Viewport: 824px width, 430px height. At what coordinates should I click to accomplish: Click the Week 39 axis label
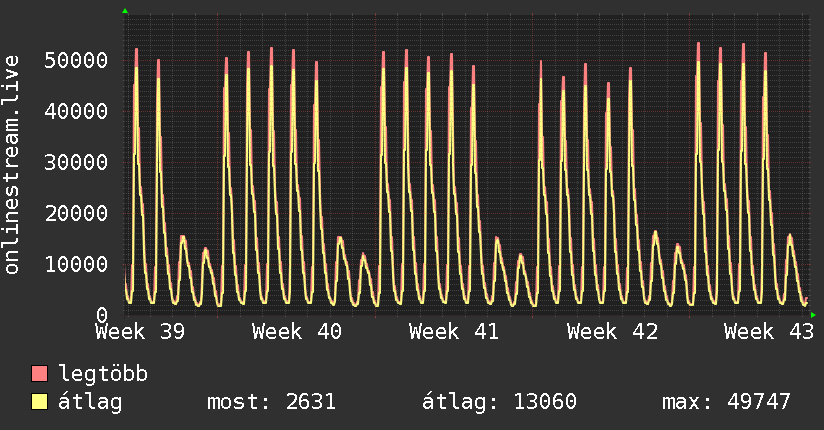pos(140,332)
